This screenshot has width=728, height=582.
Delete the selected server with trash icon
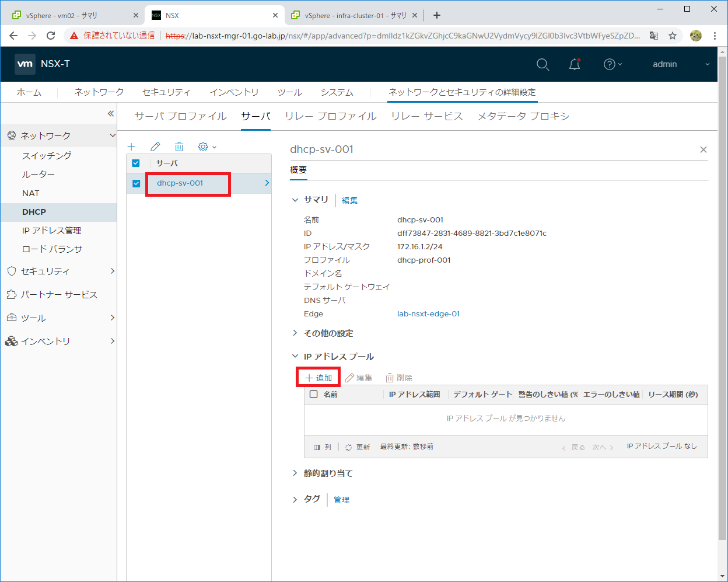[179, 147]
